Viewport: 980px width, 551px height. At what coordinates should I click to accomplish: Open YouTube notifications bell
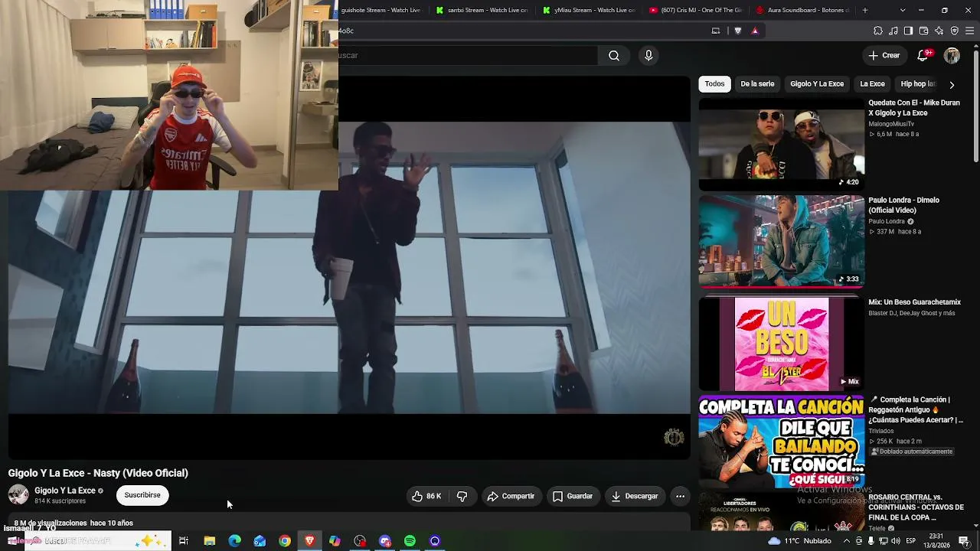(923, 55)
